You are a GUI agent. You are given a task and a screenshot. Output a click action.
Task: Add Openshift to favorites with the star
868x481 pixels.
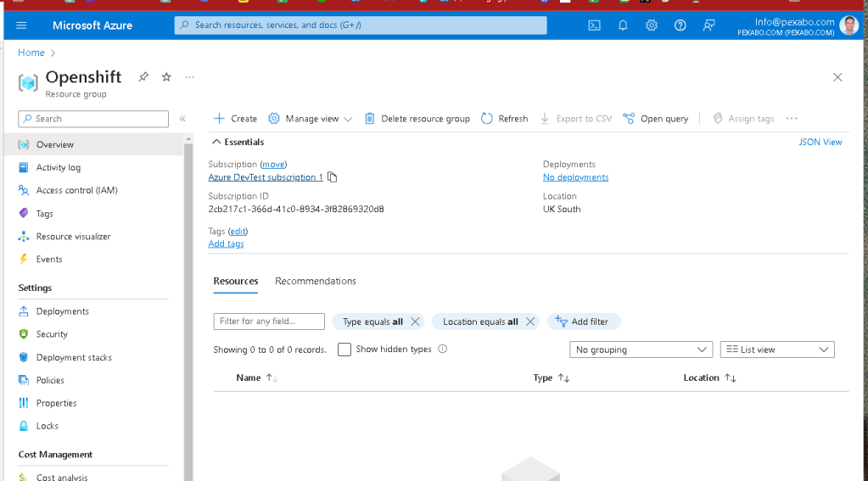[166, 77]
